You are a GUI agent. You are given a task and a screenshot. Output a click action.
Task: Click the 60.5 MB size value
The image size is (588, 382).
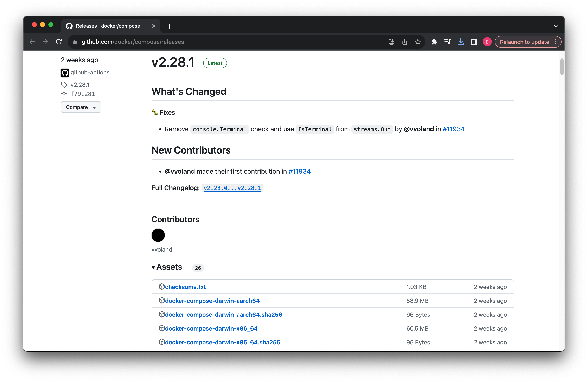(417, 328)
